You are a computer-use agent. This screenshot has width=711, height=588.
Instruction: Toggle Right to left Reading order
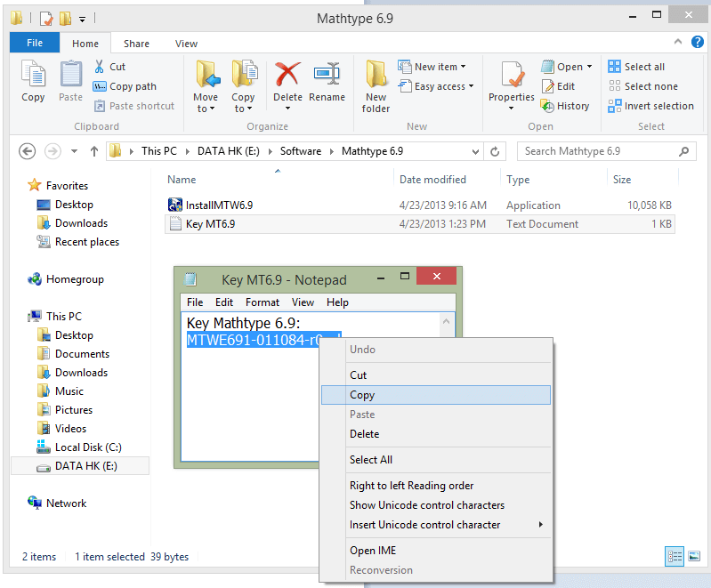(x=436, y=486)
